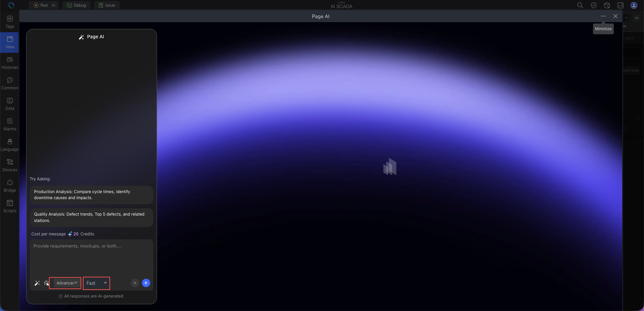Click the magic wand icon in prompt bar
The height and width of the screenshot is (311, 644).
pos(37,283)
